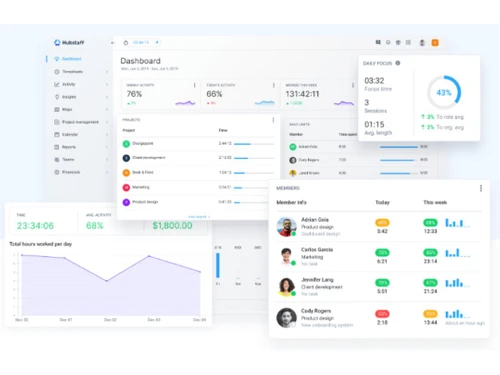This screenshot has width=500, height=375.
Task: Click the Hubstaff logo in sidebar
Action: 69,43
